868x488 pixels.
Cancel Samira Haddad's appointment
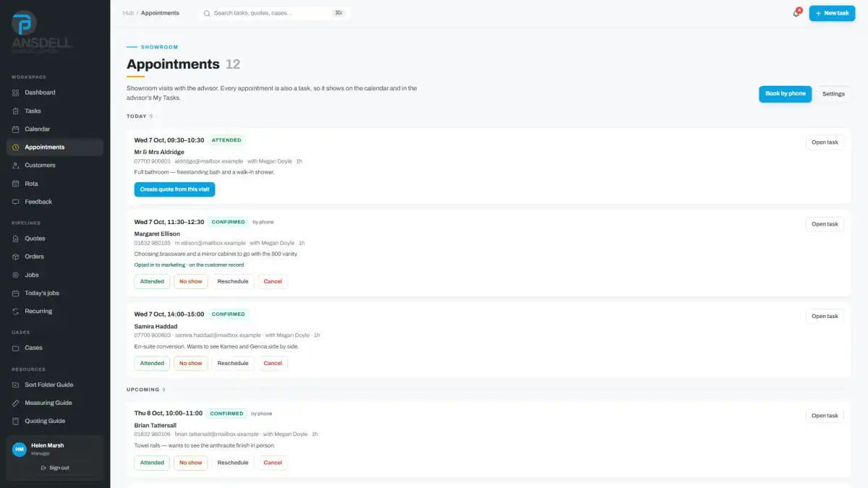pyautogui.click(x=273, y=364)
